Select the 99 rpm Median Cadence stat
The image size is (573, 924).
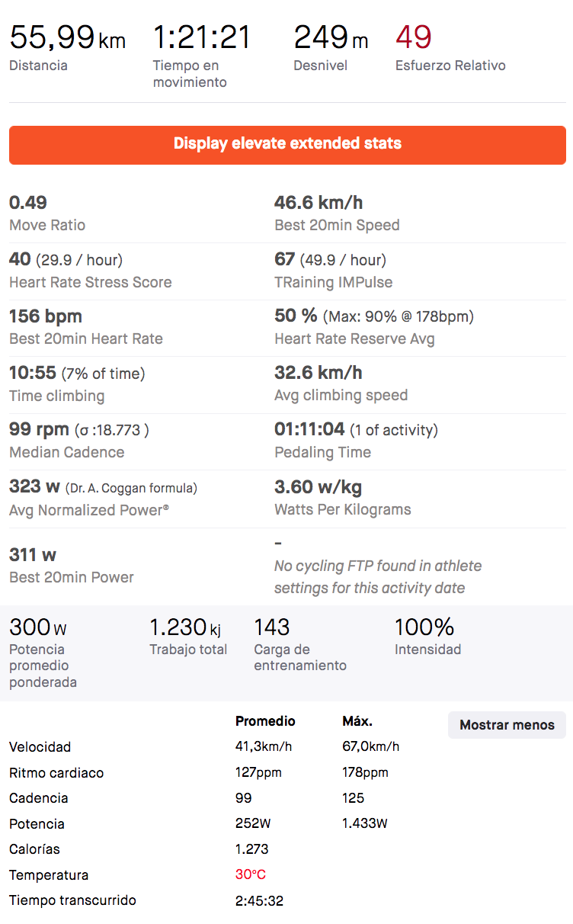point(39,430)
